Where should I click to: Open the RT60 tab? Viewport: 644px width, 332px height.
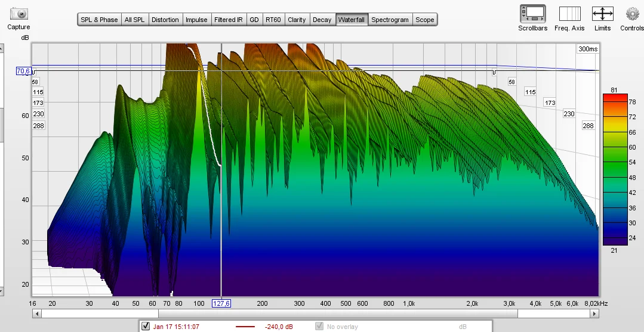point(273,20)
